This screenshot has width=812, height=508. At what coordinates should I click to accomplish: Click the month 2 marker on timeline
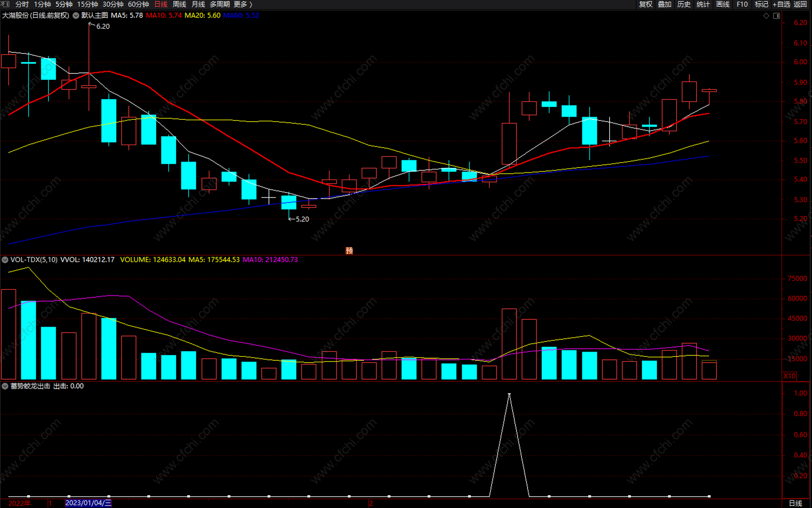(x=371, y=503)
